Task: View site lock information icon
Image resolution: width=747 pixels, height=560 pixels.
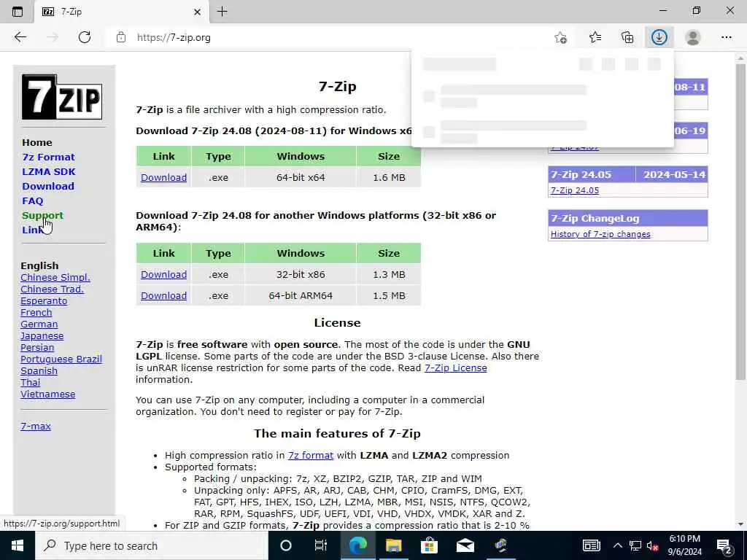Action: tap(121, 37)
